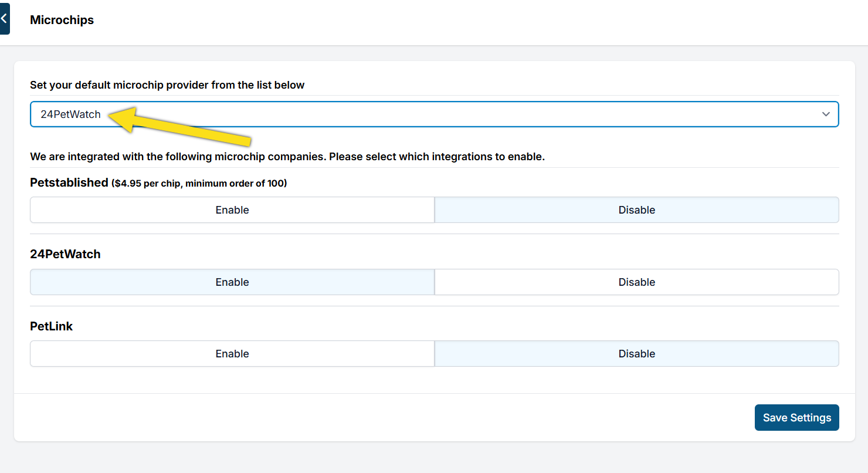The image size is (868, 473).
Task: Disable the 24PetWatch integration
Action: pos(636,282)
